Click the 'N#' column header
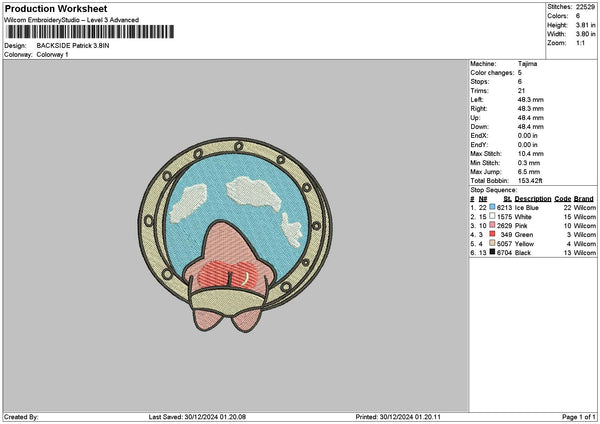 click(483, 199)
